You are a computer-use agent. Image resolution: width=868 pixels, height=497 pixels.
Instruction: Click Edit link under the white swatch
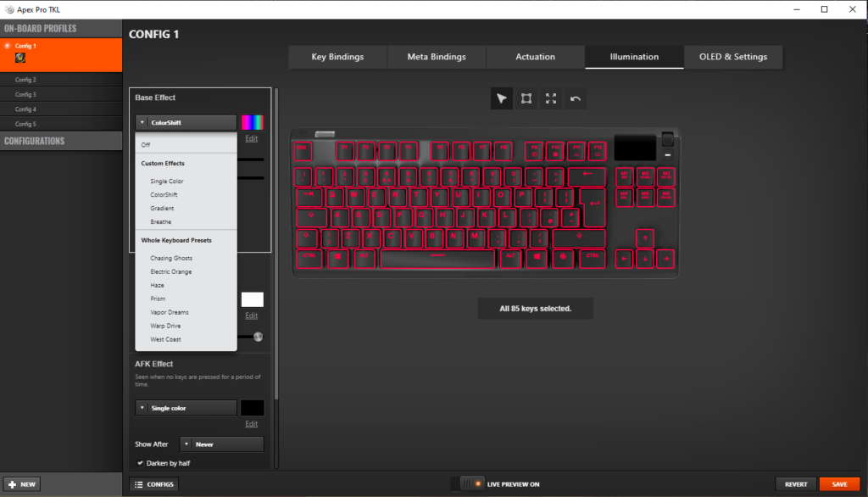(251, 316)
